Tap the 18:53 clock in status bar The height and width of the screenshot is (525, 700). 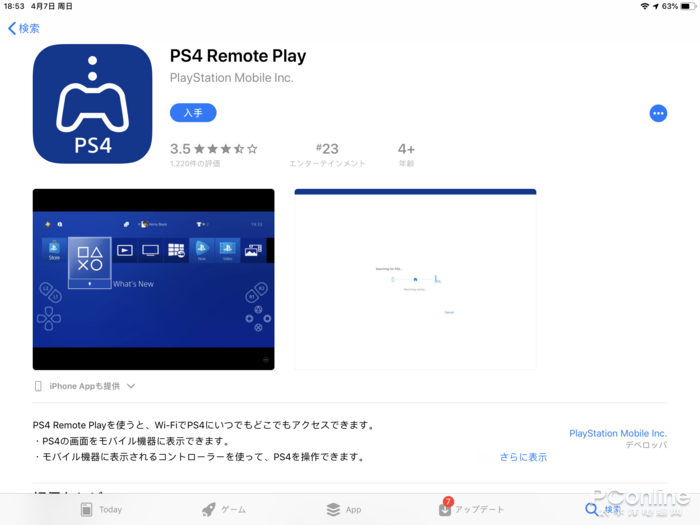(14, 6)
